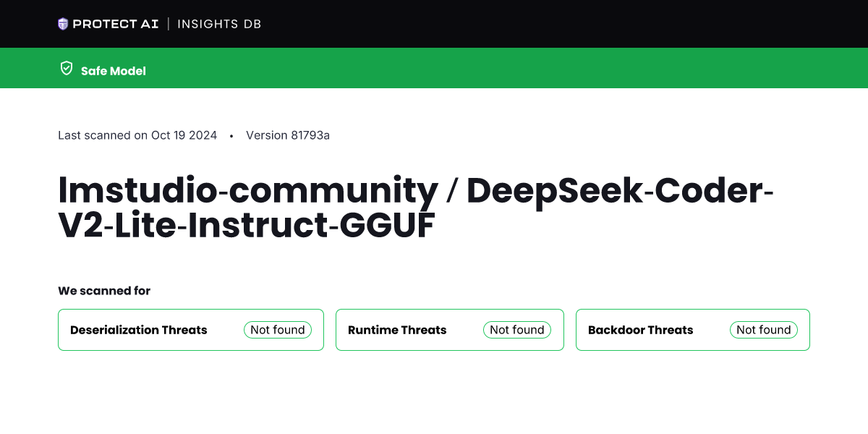
Task: Open the Deserialization Threats label
Action: pos(139,330)
